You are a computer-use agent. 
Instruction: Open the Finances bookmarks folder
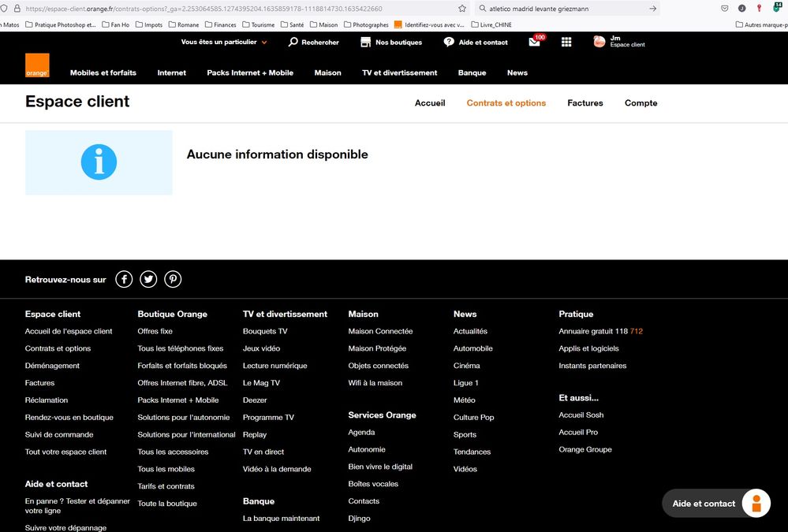(219, 25)
